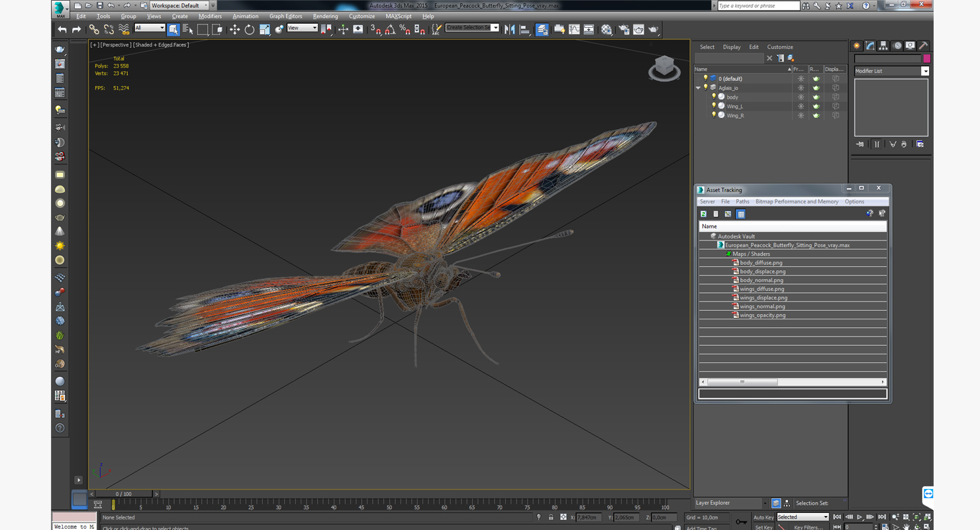Switch to Utilities hammer tab

pos(924,46)
